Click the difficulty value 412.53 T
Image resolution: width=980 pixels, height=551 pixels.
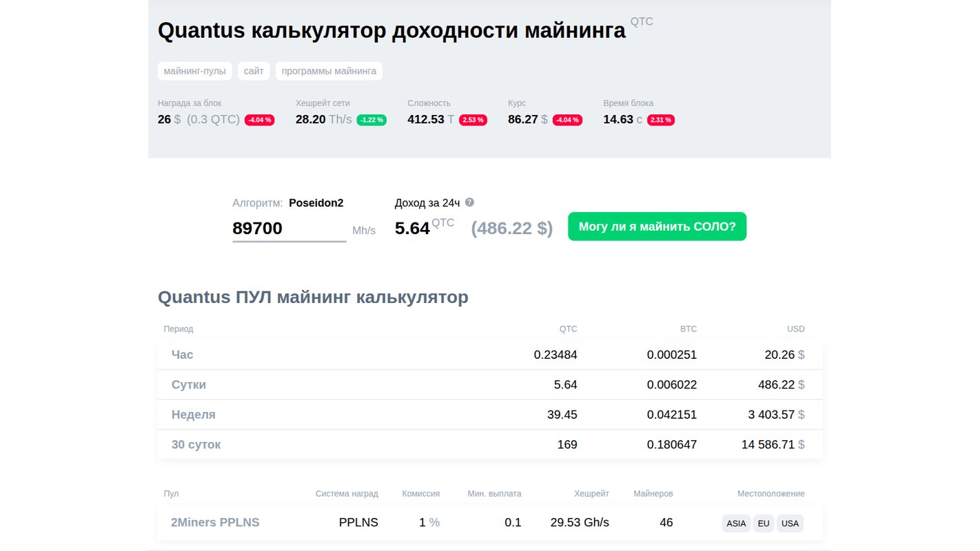pos(431,119)
